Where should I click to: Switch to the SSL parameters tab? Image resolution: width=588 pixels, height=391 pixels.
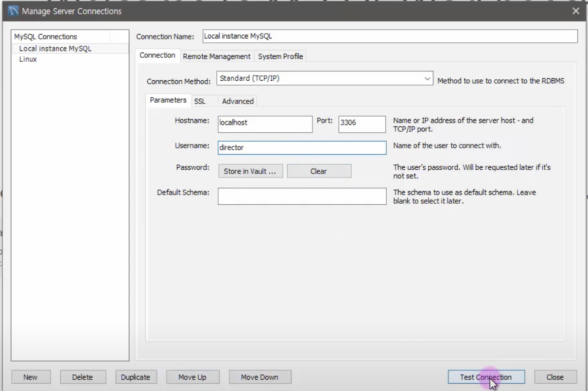click(x=200, y=101)
